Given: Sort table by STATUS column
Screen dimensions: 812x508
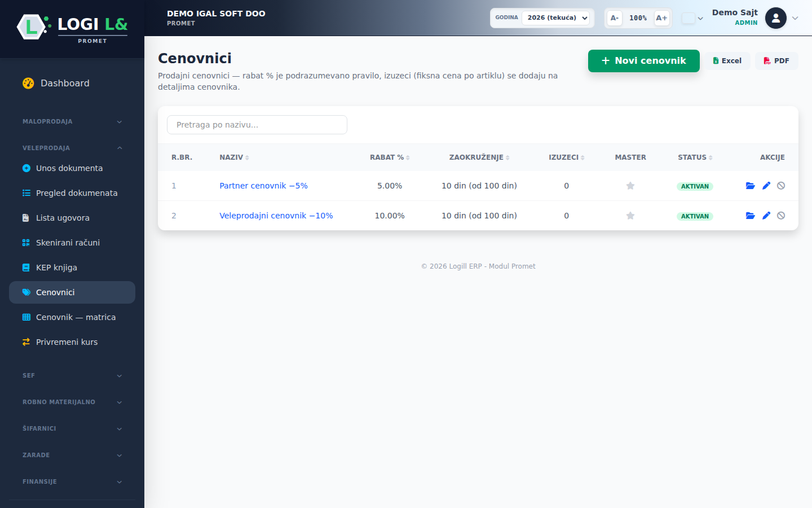Looking at the screenshot, I should pos(695,157).
